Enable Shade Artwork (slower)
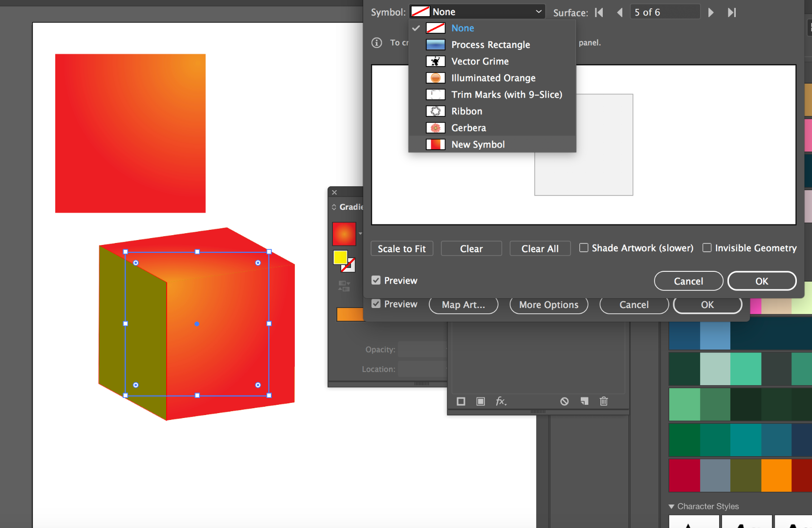 (584, 248)
